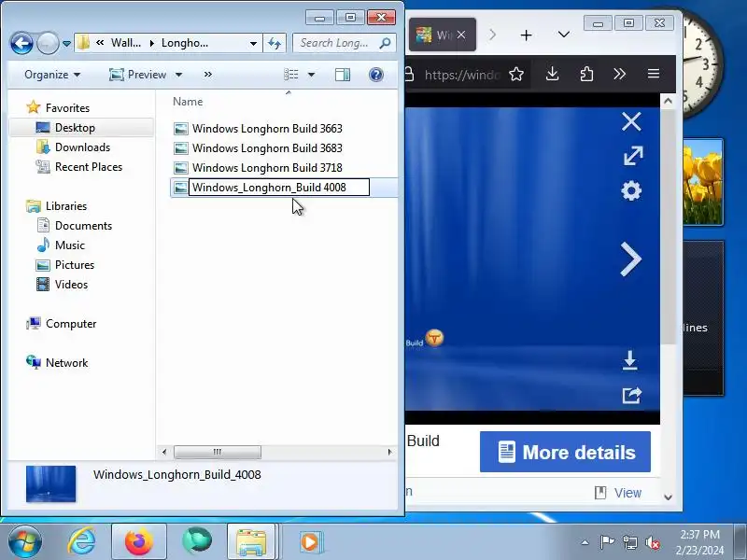The image size is (747, 560).
Task: Click the Preview toolbar button
Action: coord(137,75)
